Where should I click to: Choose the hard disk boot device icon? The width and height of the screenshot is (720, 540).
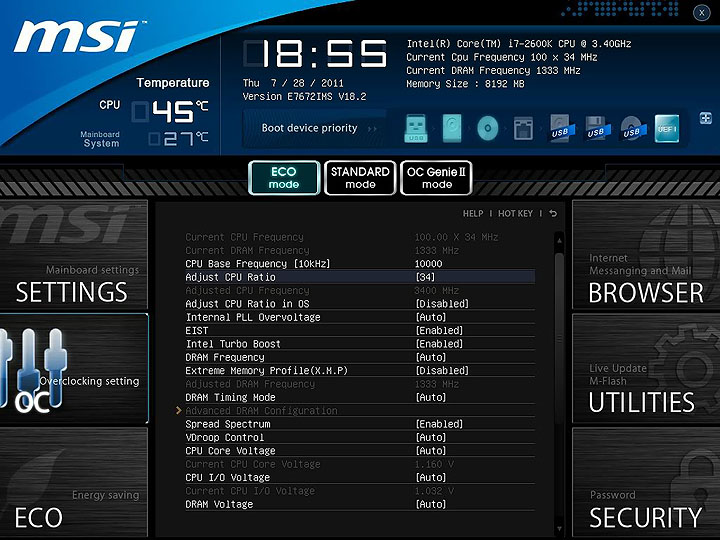(452, 129)
